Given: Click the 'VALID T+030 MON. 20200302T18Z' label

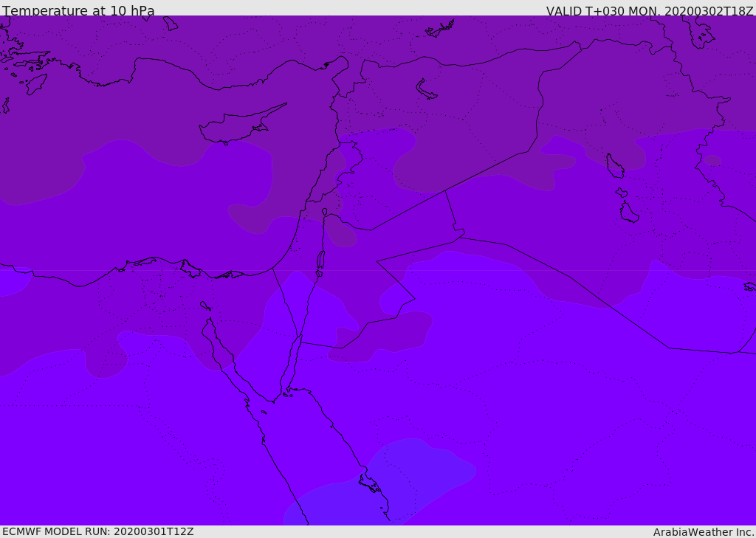Looking at the screenshot, I should (x=650, y=11).
